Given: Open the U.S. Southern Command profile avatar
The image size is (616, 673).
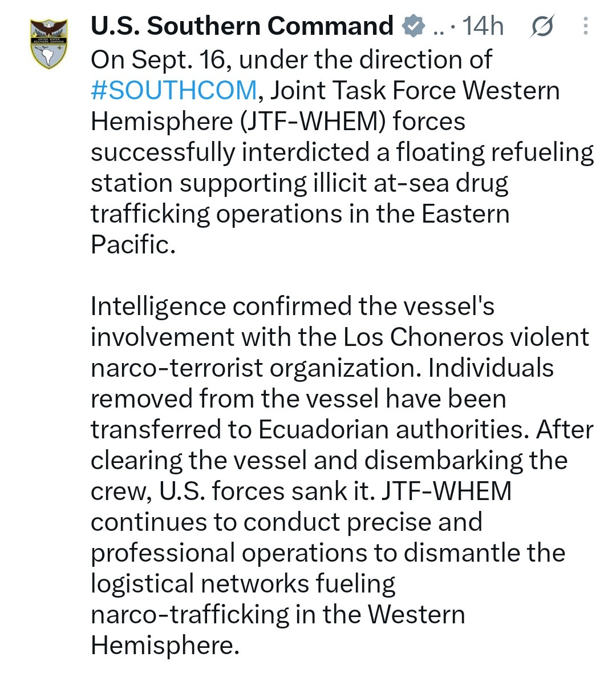Looking at the screenshot, I should pyautogui.click(x=49, y=43).
